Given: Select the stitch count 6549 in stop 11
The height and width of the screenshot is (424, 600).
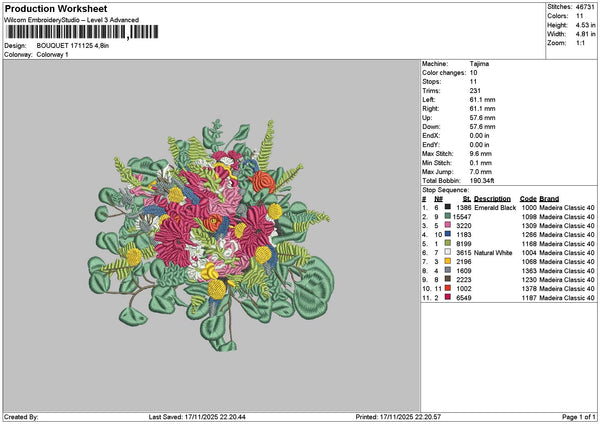Looking at the screenshot, I should click(463, 298).
